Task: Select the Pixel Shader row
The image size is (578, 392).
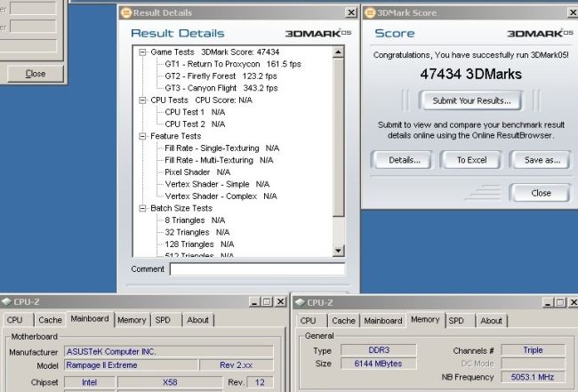Action: 197,172
